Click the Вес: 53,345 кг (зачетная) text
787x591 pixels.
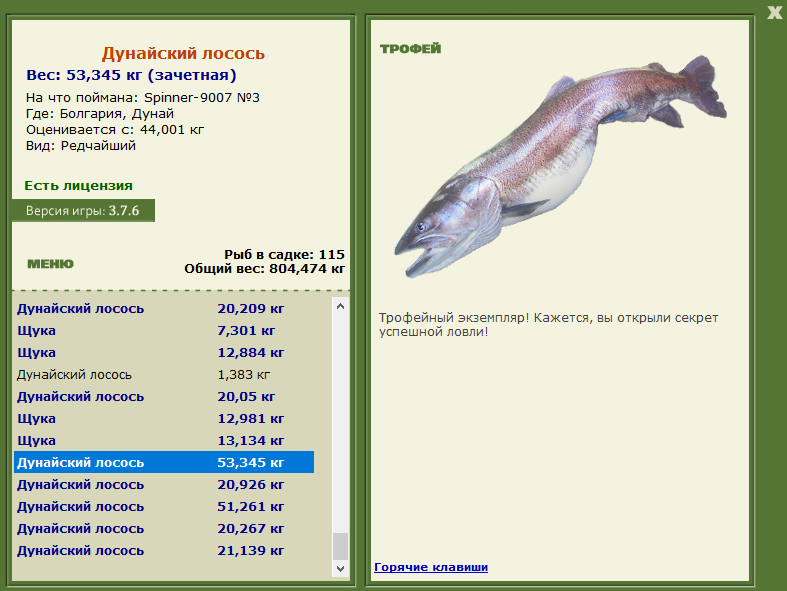pyautogui.click(x=131, y=75)
